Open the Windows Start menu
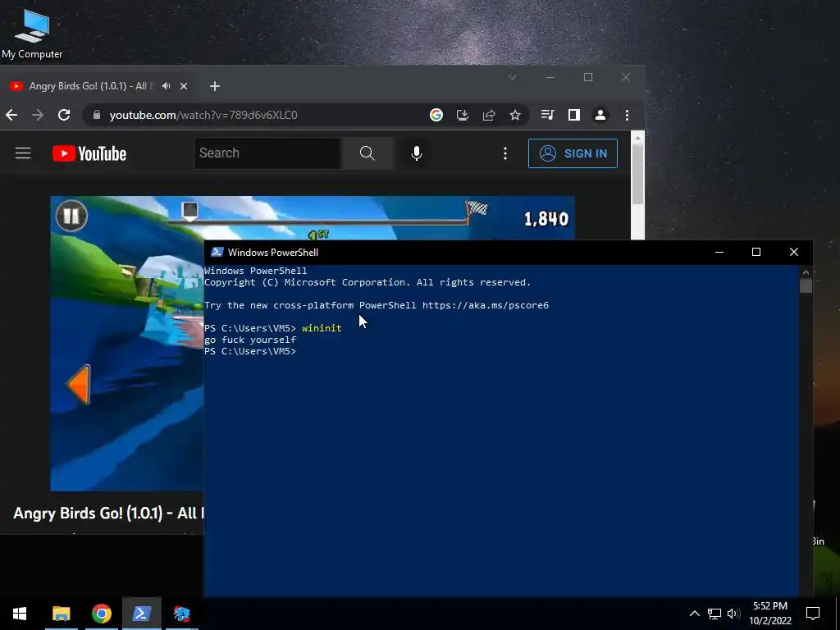Screen dimensions: 840x630 (x=20, y=614)
